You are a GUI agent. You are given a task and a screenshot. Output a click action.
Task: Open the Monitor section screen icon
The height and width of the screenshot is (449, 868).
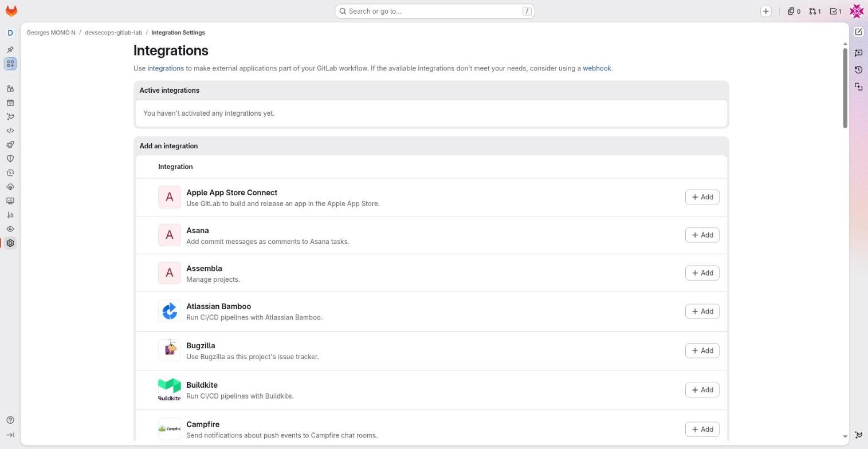tap(10, 201)
